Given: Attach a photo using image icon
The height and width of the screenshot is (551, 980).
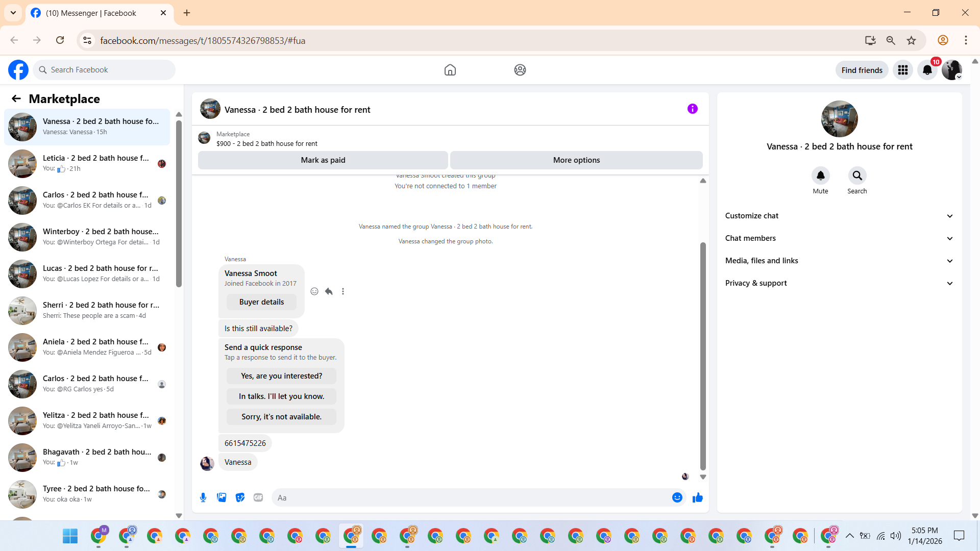Looking at the screenshot, I should (x=222, y=497).
